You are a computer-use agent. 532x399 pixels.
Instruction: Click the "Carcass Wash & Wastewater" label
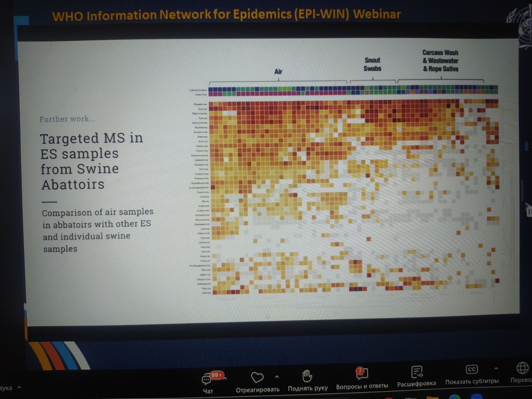pos(440,61)
